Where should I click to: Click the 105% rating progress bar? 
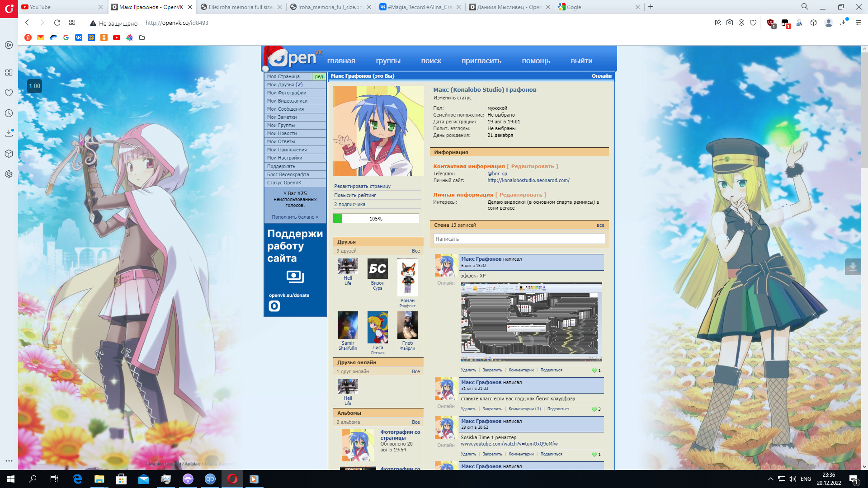point(376,219)
